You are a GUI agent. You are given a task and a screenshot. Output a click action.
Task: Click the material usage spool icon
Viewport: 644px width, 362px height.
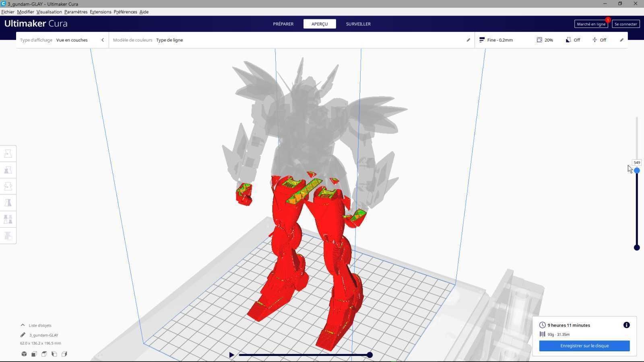tap(543, 334)
